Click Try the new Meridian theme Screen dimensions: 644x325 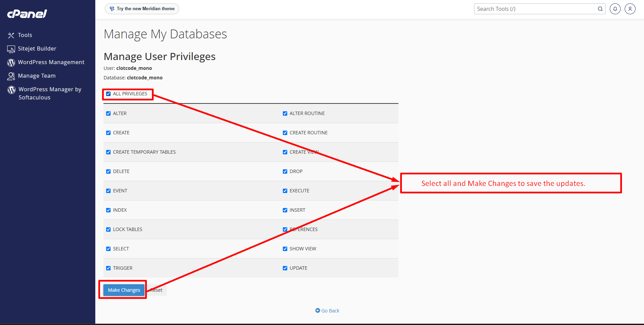(142, 9)
